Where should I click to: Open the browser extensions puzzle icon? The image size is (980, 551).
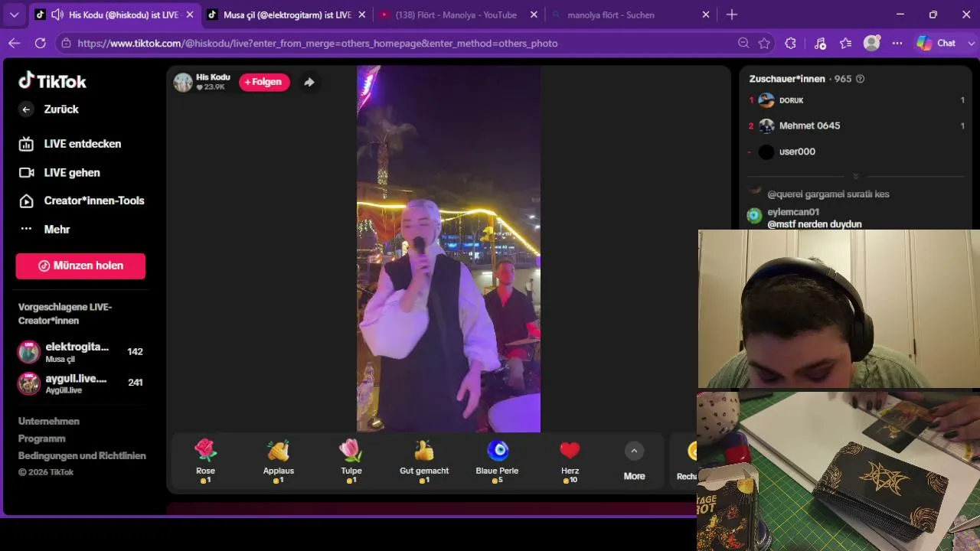point(791,44)
